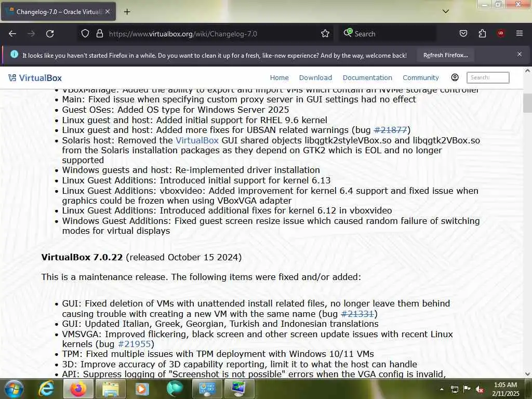Open a new tab with the plus button
The width and height of the screenshot is (532, 399).
[127, 12]
